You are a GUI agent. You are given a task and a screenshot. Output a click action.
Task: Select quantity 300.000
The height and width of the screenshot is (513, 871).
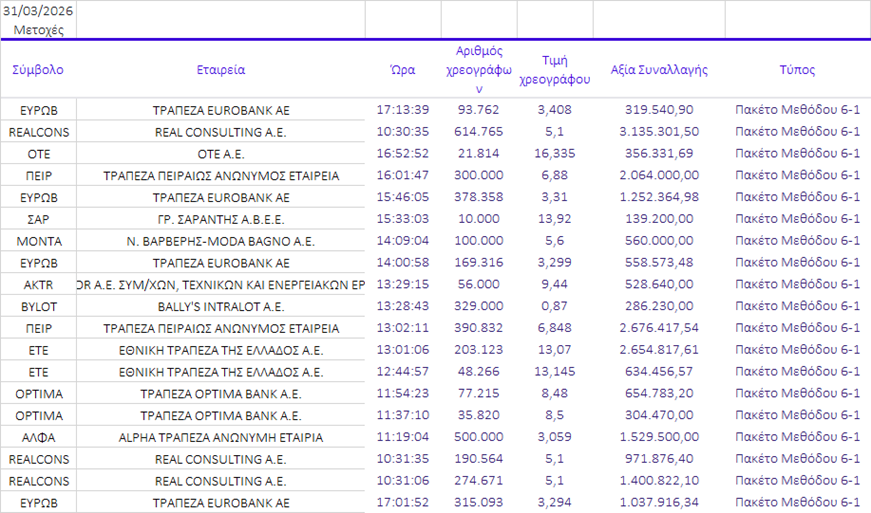(479, 175)
